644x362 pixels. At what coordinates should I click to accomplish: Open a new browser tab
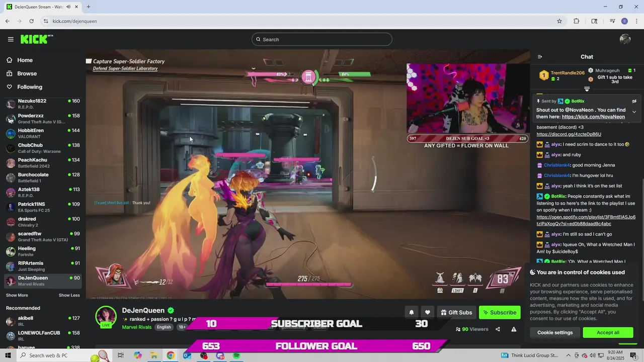[89, 7]
